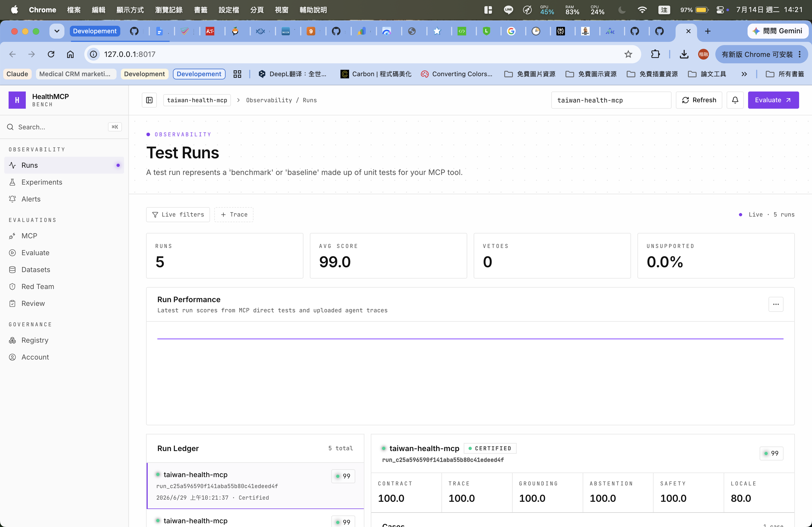812x527 pixels.
Task: Open the 所有書籤 folder
Action: [785, 74]
